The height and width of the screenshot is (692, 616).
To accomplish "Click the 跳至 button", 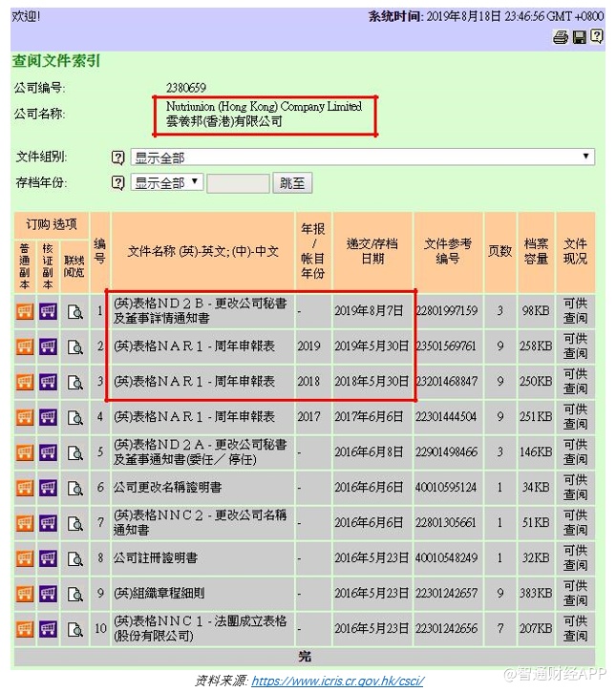I will (292, 182).
